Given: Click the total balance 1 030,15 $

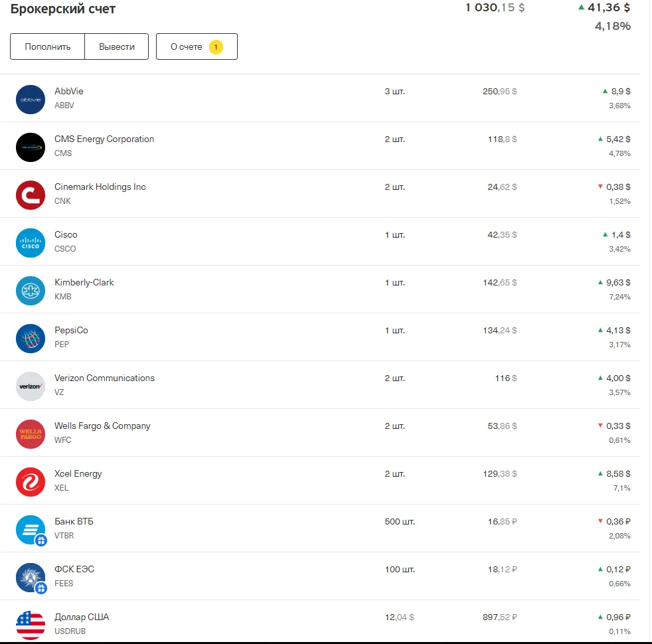Looking at the screenshot, I should click(x=493, y=9).
